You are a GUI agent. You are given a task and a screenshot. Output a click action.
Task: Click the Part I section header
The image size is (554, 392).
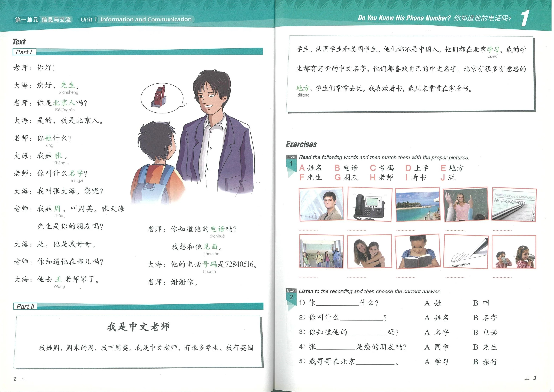point(24,52)
